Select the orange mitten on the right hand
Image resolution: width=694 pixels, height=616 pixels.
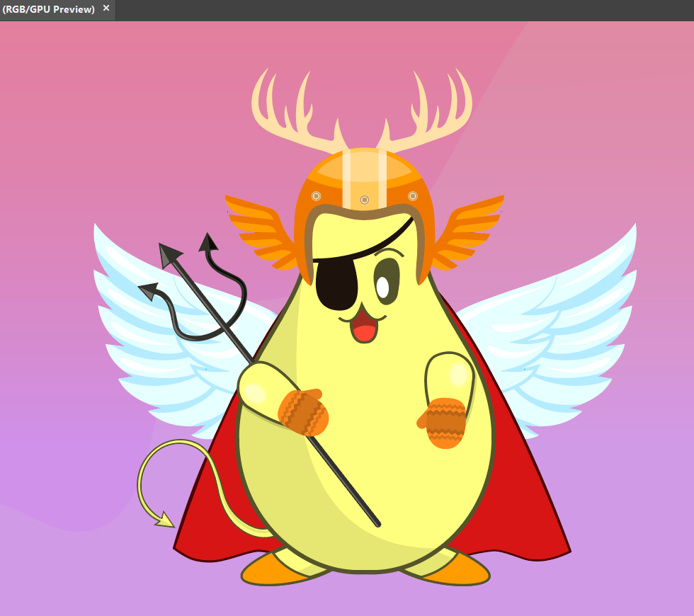tap(443, 423)
